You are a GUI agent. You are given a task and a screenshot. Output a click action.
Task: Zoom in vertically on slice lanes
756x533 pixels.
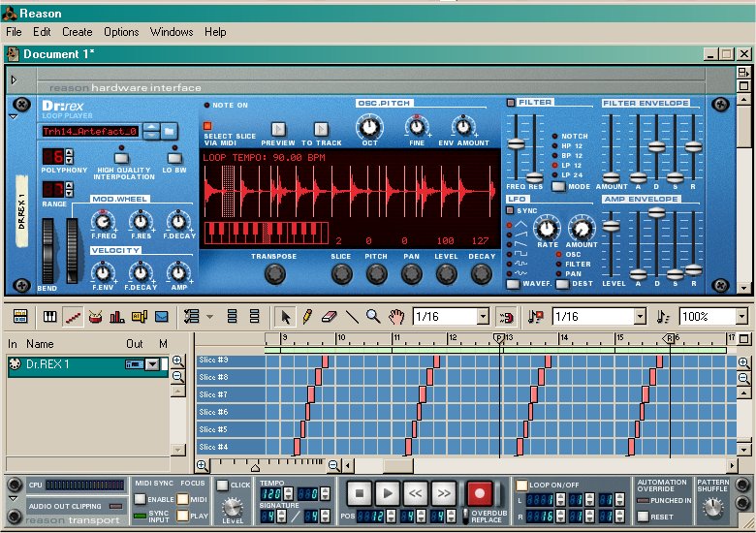743,362
